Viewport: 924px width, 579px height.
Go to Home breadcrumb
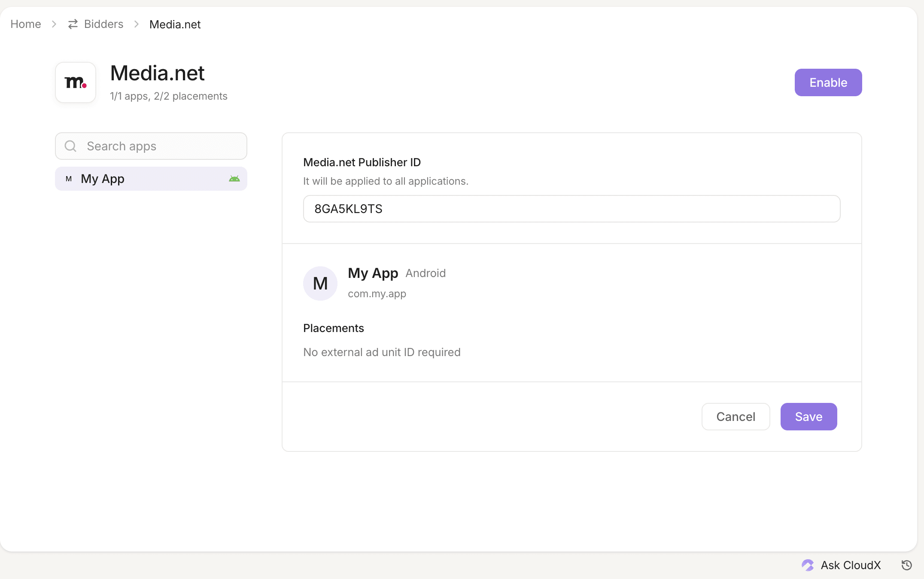tap(26, 24)
